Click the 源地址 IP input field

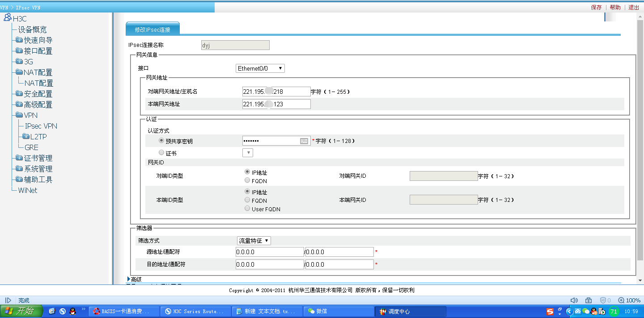[x=270, y=252]
